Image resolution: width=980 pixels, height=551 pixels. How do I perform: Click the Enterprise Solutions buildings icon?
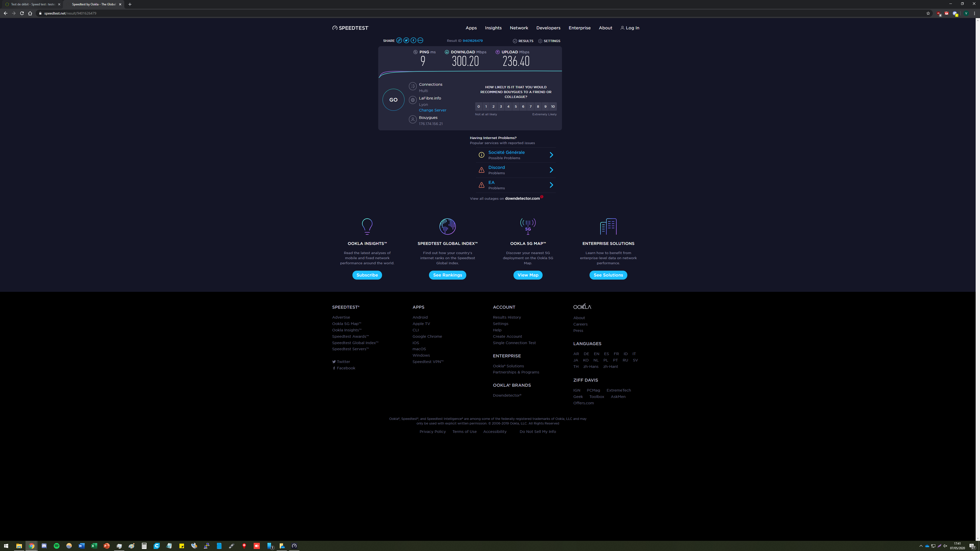[608, 226]
